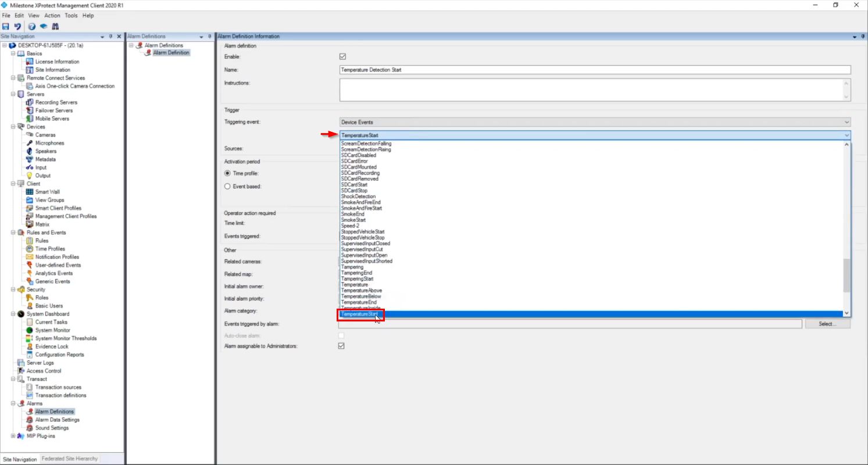Select the Event based radio button

(x=227, y=187)
